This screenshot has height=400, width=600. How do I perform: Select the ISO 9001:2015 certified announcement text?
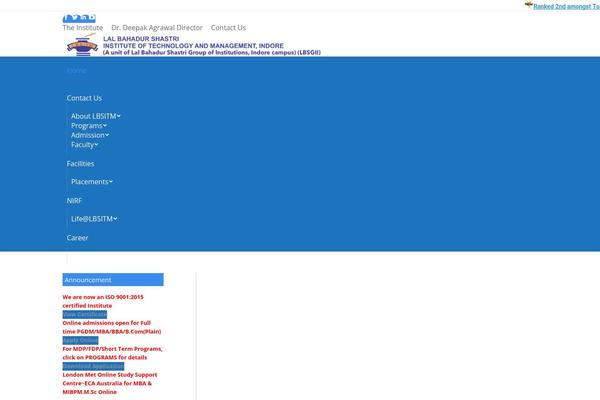pyautogui.click(x=103, y=301)
